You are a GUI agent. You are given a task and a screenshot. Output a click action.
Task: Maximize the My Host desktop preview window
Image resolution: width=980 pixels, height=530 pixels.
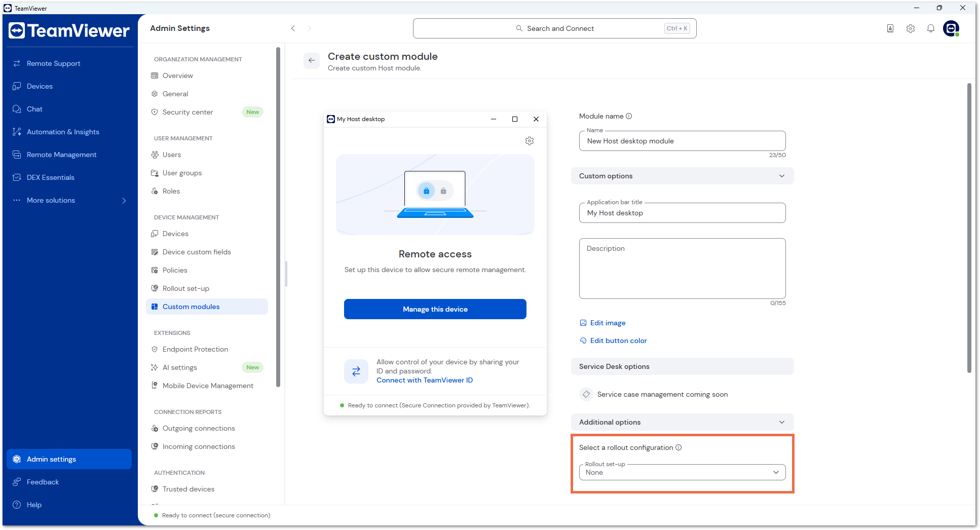[514, 119]
